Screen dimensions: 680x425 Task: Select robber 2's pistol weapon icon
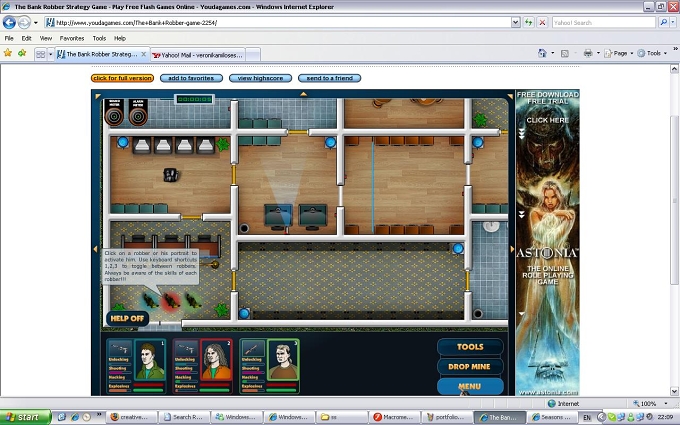[x=186, y=348]
